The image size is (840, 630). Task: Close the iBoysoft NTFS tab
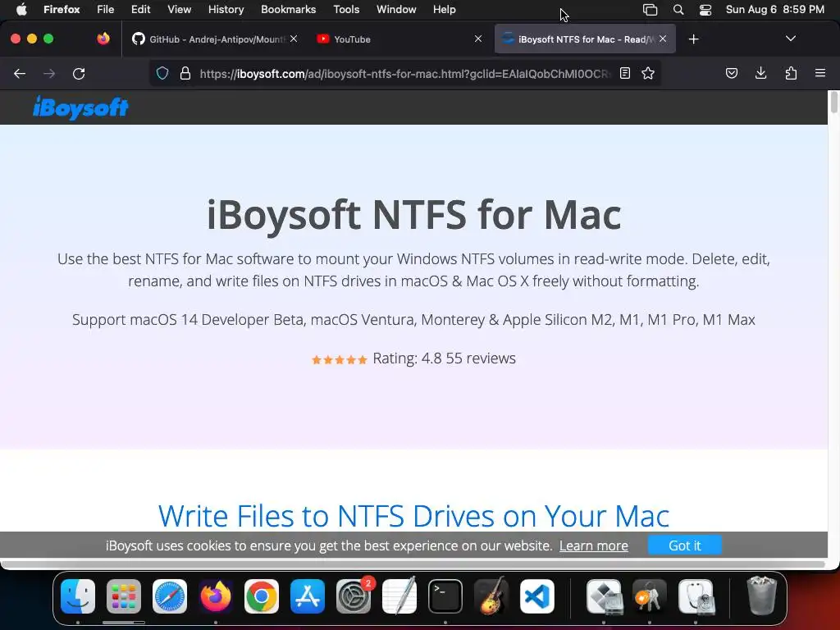pos(663,39)
